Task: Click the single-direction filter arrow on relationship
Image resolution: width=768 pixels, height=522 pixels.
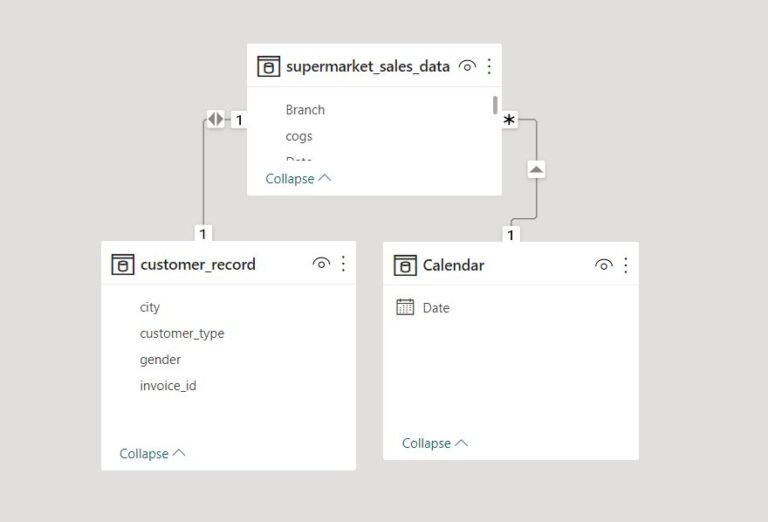Action: (x=536, y=170)
